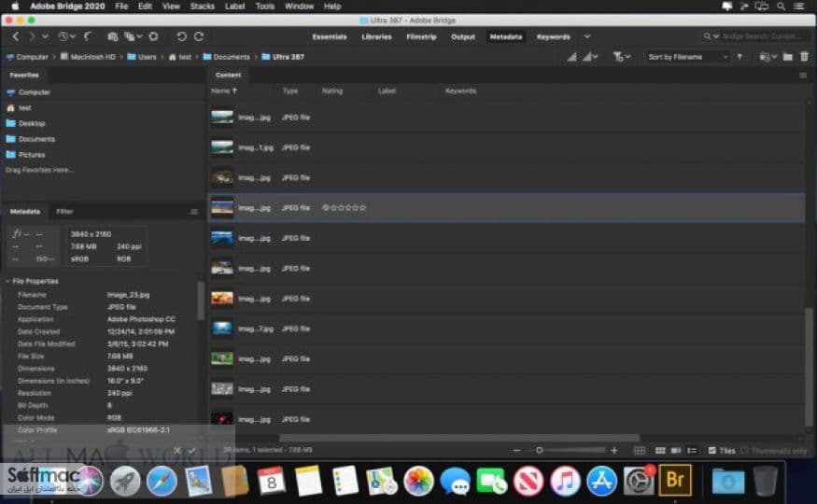
Task: Click the Bridge search field
Action: 762,36
